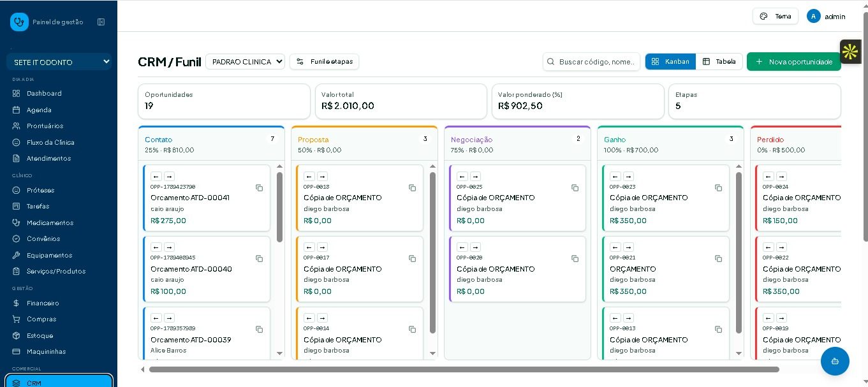Go to Agenda in the sidebar

pyautogui.click(x=39, y=110)
